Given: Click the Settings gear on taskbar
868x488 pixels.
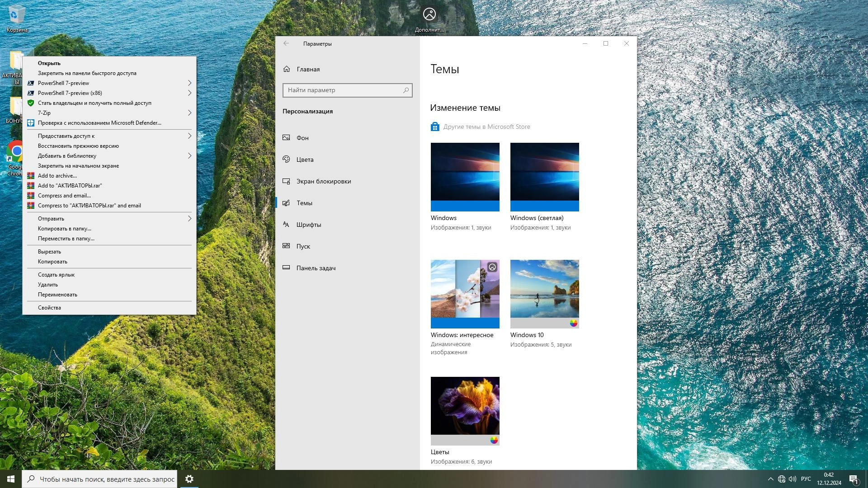Looking at the screenshot, I should 189,479.
